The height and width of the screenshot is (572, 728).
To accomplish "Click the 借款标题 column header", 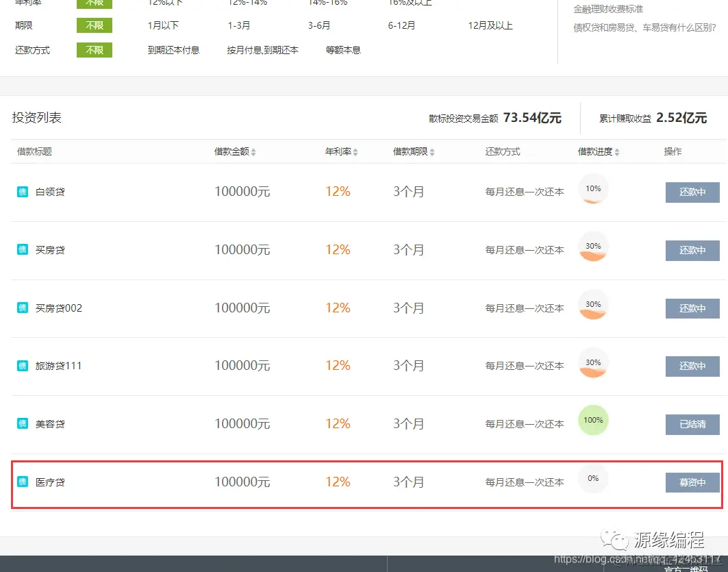I will [x=34, y=152].
